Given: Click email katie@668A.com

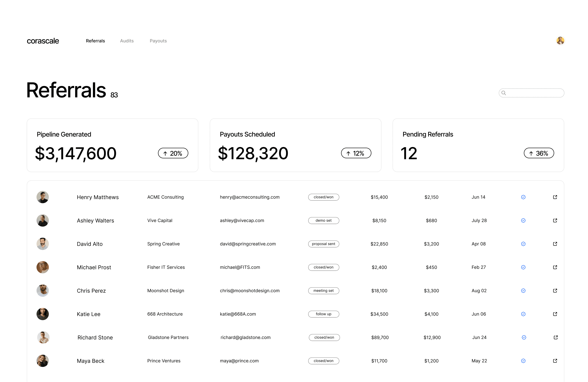Looking at the screenshot, I should click(238, 314).
